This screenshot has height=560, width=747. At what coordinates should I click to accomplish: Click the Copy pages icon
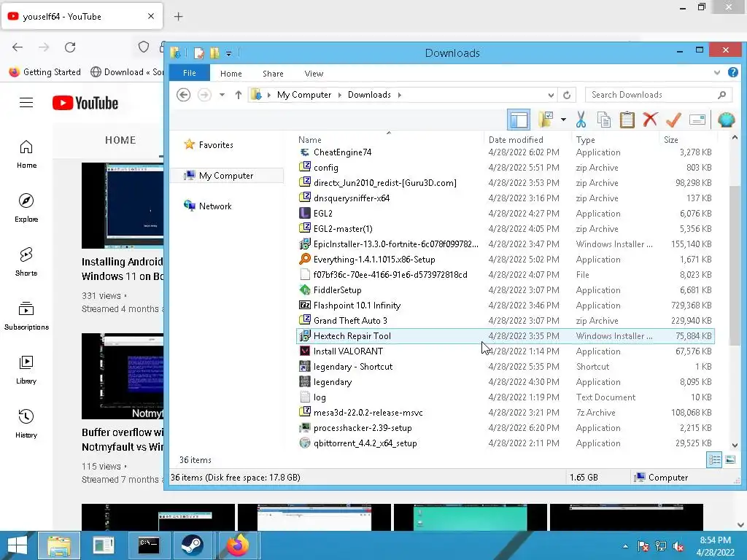[x=603, y=120]
